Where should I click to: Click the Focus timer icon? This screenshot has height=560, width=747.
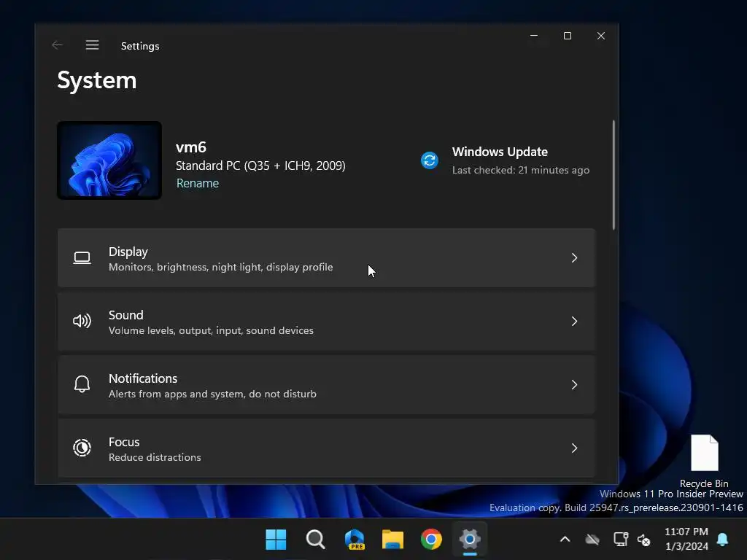[82, 448]
